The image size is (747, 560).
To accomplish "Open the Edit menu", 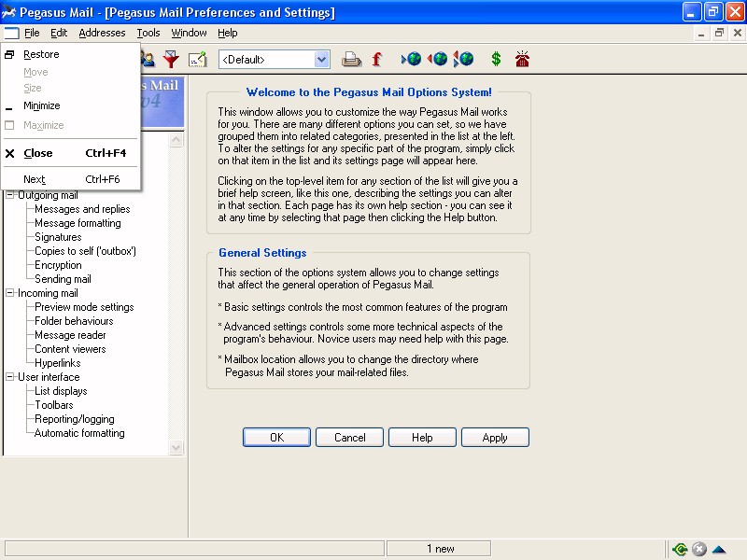I will tap(59, 33).
